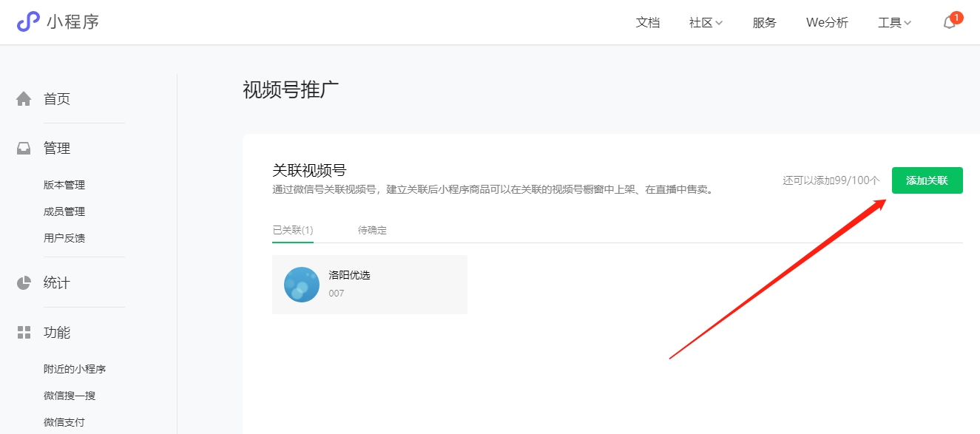Click the 关联视频号 section heading
Viewport: 980px width, 434px height.
(x=309, y=171)
